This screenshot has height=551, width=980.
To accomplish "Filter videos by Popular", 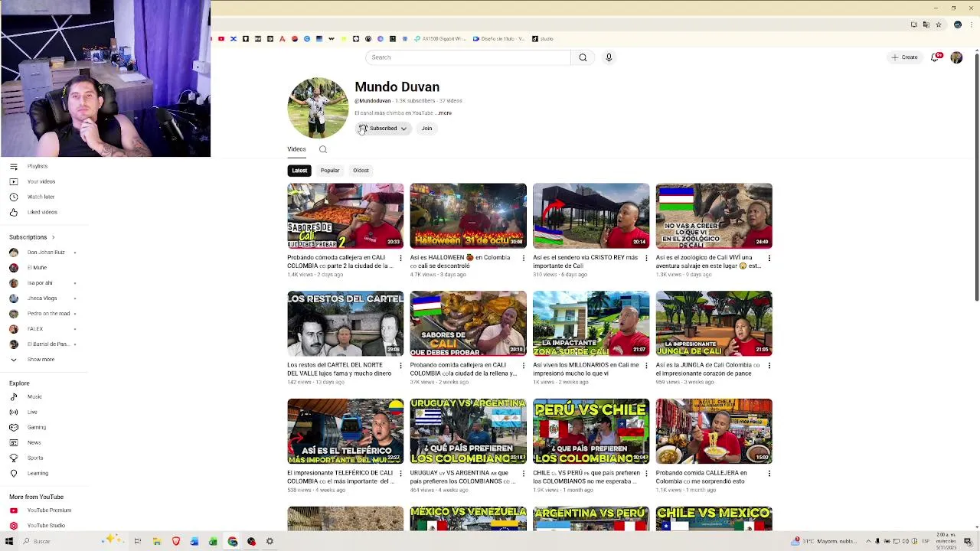I will (x=330, y=171).
